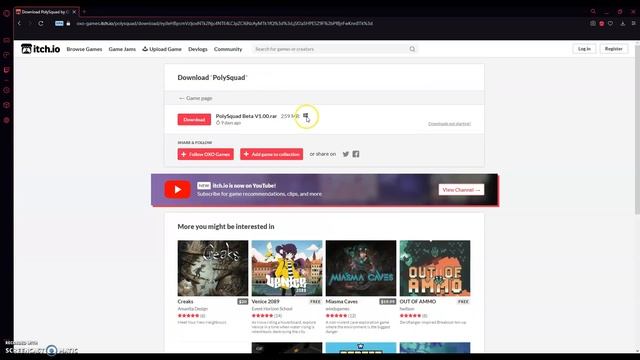The width and height of the screenshot is (640, 360).
Task: Click the browser back arrow
Action: click(19, 24)
